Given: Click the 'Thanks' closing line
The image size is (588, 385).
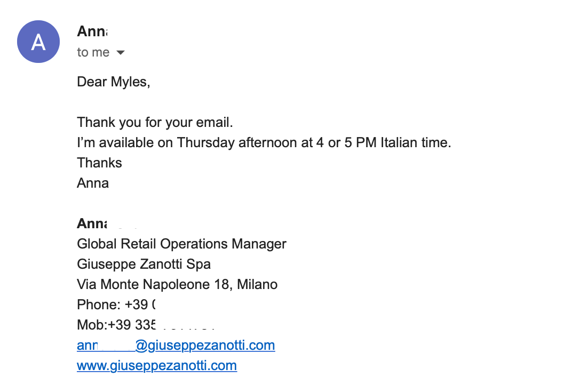Looking at the screenshot, I should pos(99,163).
